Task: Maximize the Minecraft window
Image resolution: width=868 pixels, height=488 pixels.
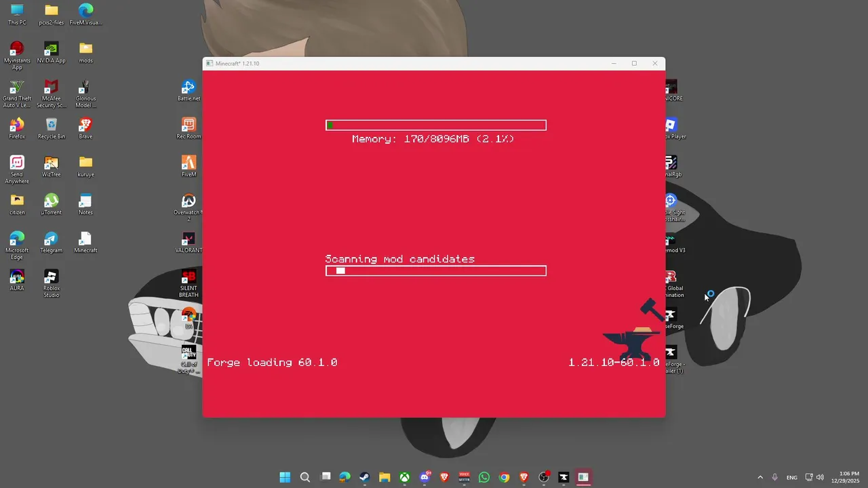Action: tap(634, 64)
